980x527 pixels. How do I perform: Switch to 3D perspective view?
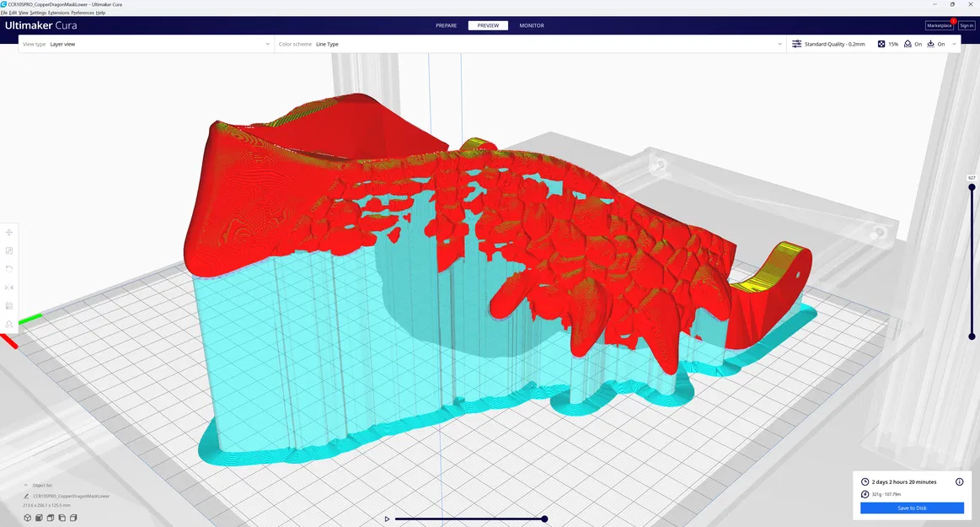[x=28, y=518]
